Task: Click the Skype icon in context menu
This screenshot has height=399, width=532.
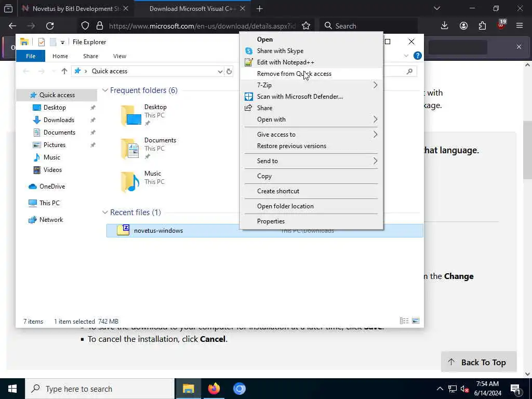Action: 249,51
